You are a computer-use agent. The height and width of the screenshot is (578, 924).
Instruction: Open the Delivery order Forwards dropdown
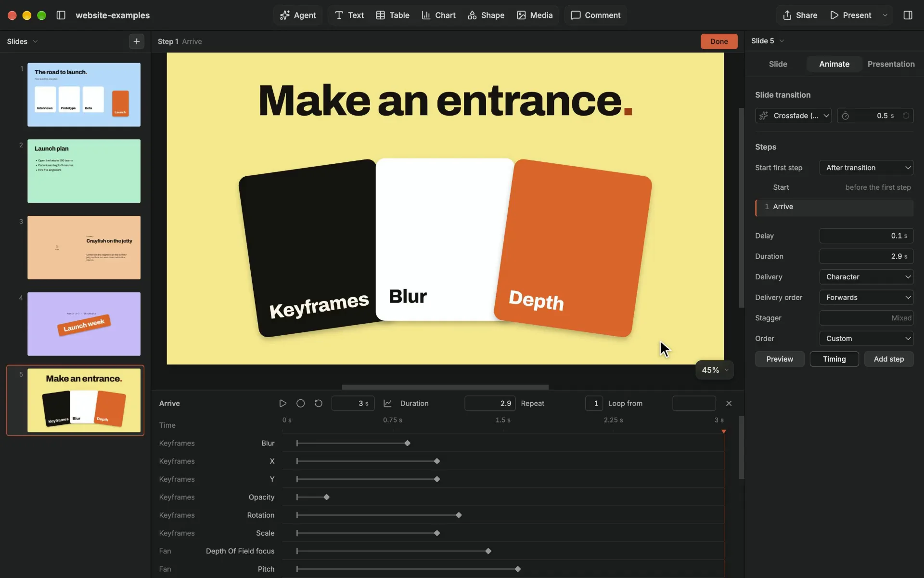point(866,297)
